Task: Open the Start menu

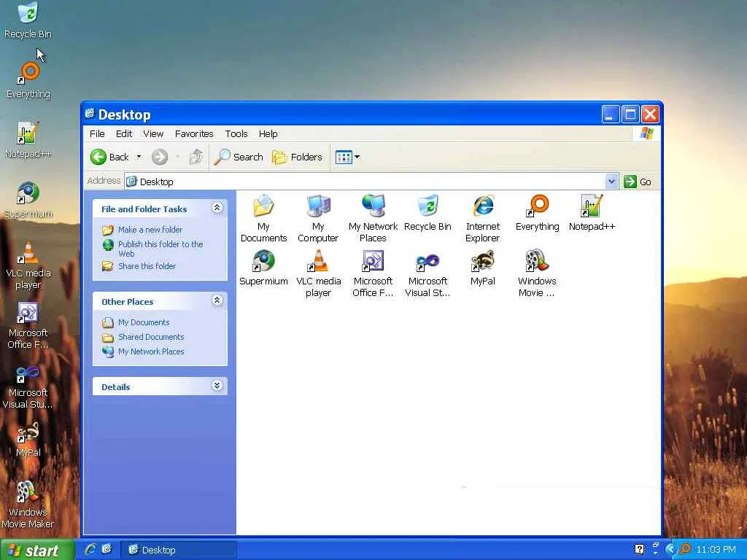Action: (37, 550)
